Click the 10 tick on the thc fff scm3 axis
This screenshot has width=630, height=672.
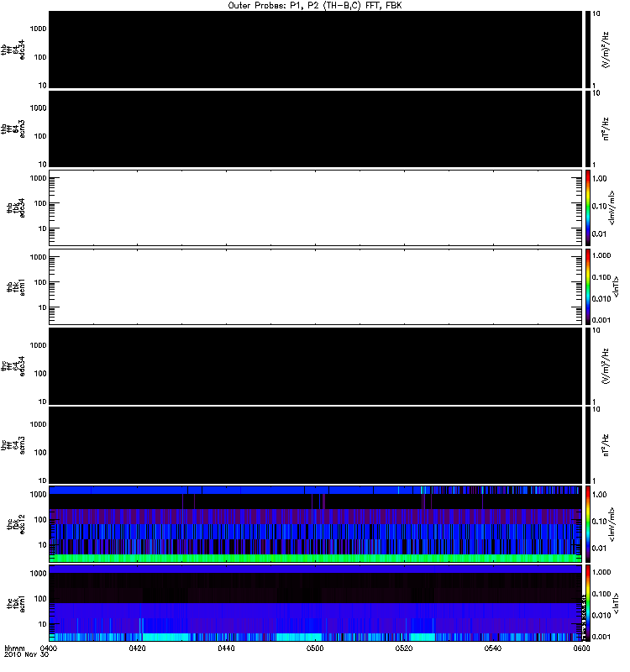(x=42, y=480)
